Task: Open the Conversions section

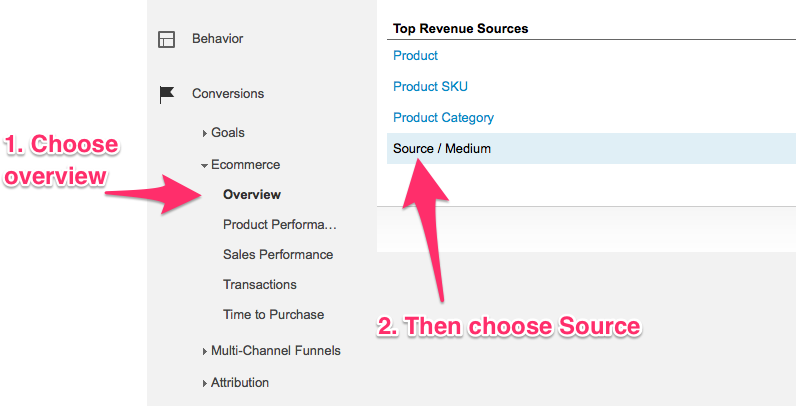Action: 228,93
